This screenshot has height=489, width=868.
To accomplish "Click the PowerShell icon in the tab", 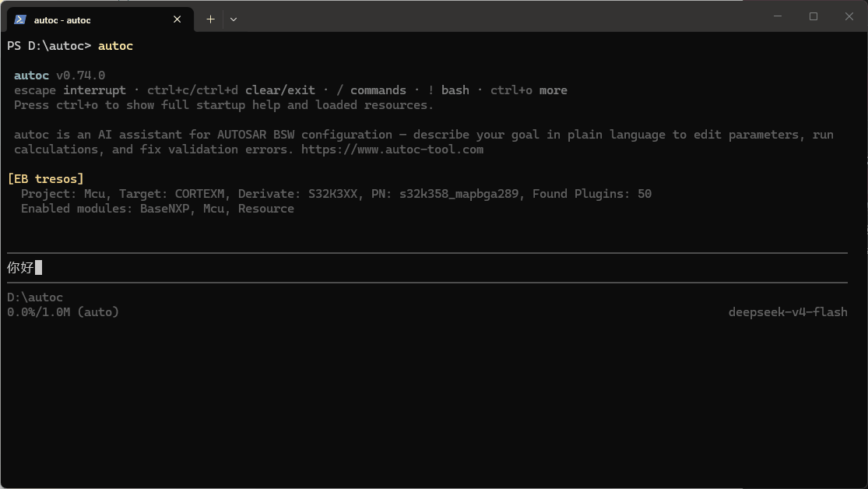I will pyautogui.click(x=20, y=19).
